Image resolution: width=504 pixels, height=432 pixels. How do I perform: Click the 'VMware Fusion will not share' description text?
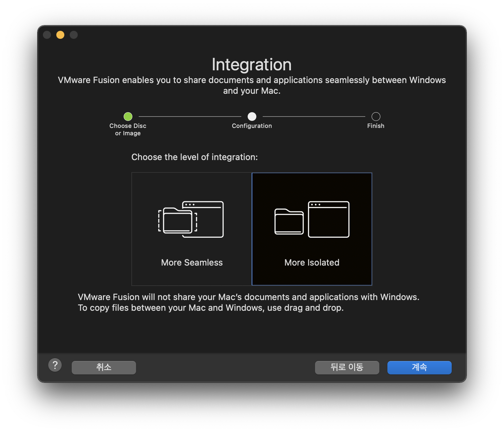point(249,302)
